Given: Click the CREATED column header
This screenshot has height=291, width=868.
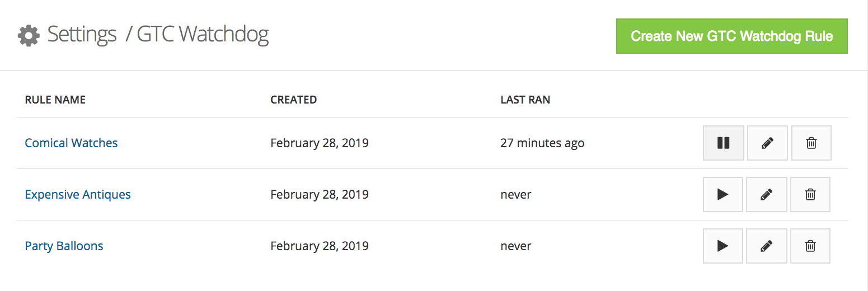Looking at the screenshot, I should pos(293,100).
